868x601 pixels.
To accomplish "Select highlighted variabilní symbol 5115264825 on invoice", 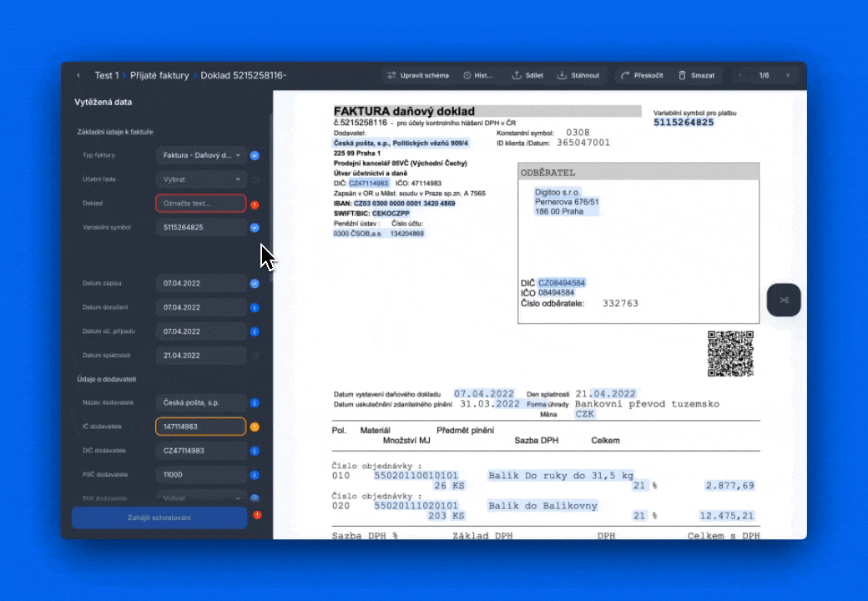I will coord(684,123).
